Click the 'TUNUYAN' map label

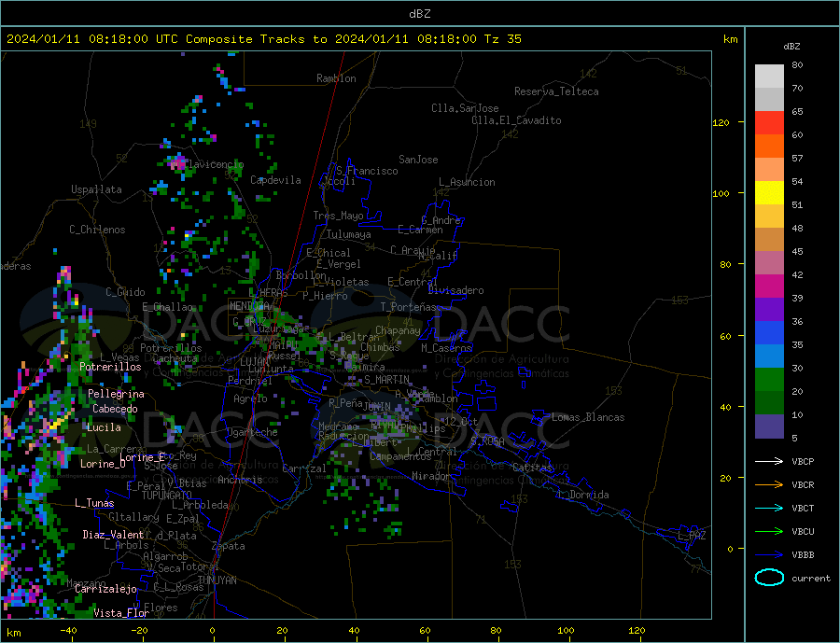[x=217, y=580]
